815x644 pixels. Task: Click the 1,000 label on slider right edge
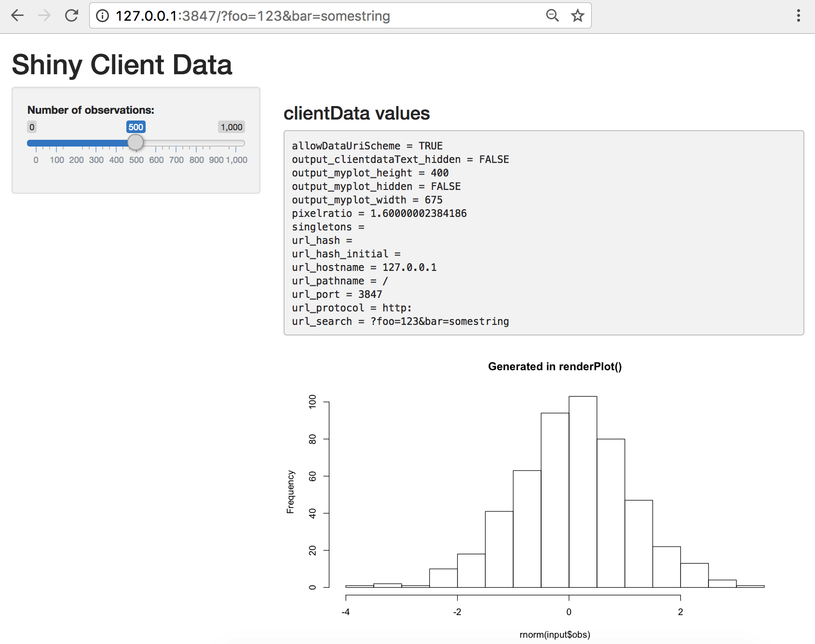pyautogui.click(x=231, y=127)
